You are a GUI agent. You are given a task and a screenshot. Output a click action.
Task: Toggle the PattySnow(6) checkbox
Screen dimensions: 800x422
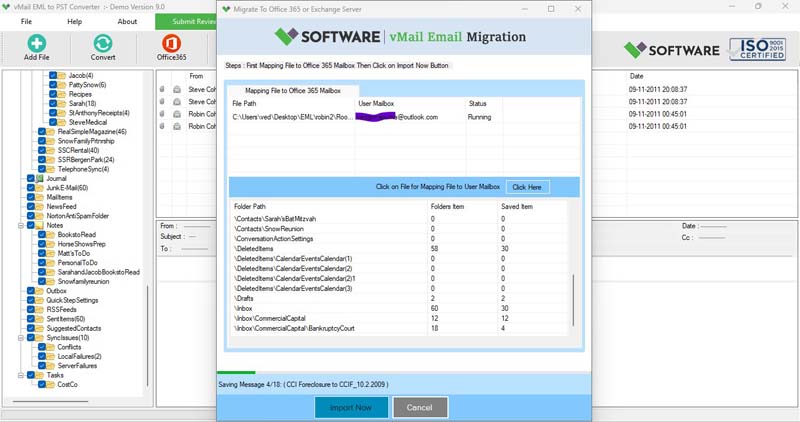coord(53,85)
